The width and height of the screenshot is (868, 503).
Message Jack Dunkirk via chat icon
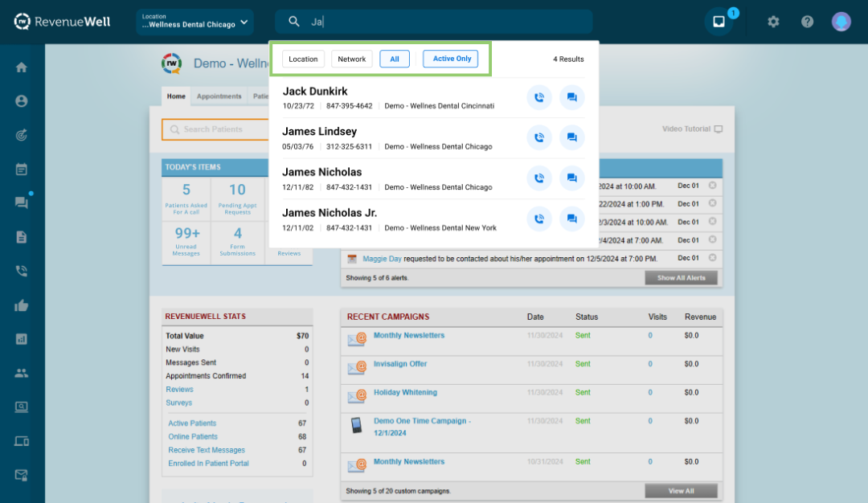click(x=572, y=97)
